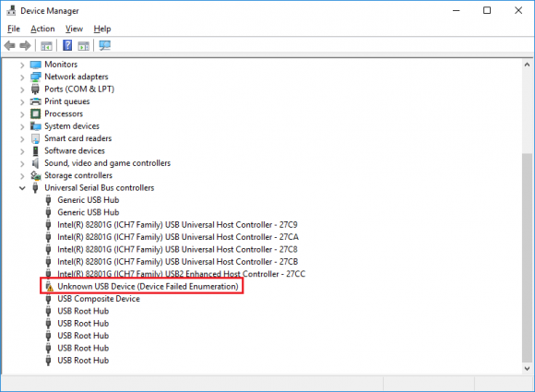Click the Universal Serial Bus controllers USB icon
Viewport: 535px width, 392px height.
[x=35, y=187]
